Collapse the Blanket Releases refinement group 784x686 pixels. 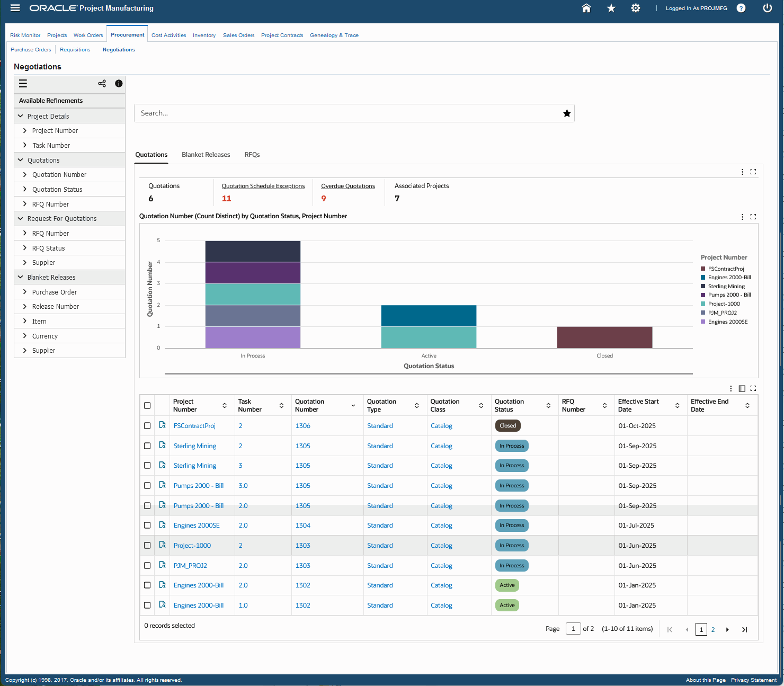pyautogui.click(x=21, y=277)
